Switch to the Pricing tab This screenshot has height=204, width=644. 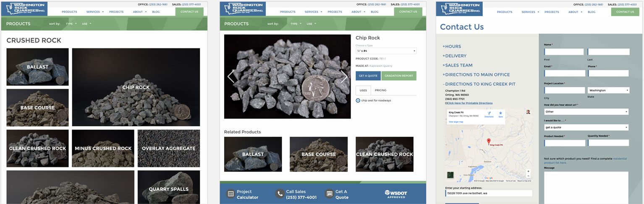[381, 90]
